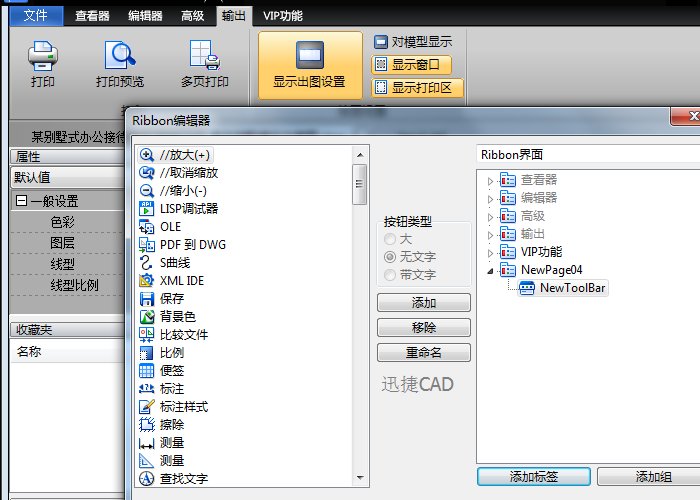Click 线型 property row
This screenshot has width=700, height=500.
pyautogui.click(x=68, y=264)
